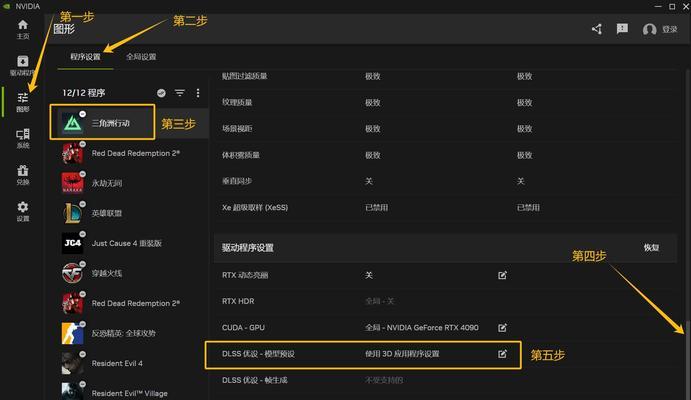This screenshot has width=691, height=400.
Task: Click the checkmark icon beside 12/12 程序
Action: tap(161, 93)
